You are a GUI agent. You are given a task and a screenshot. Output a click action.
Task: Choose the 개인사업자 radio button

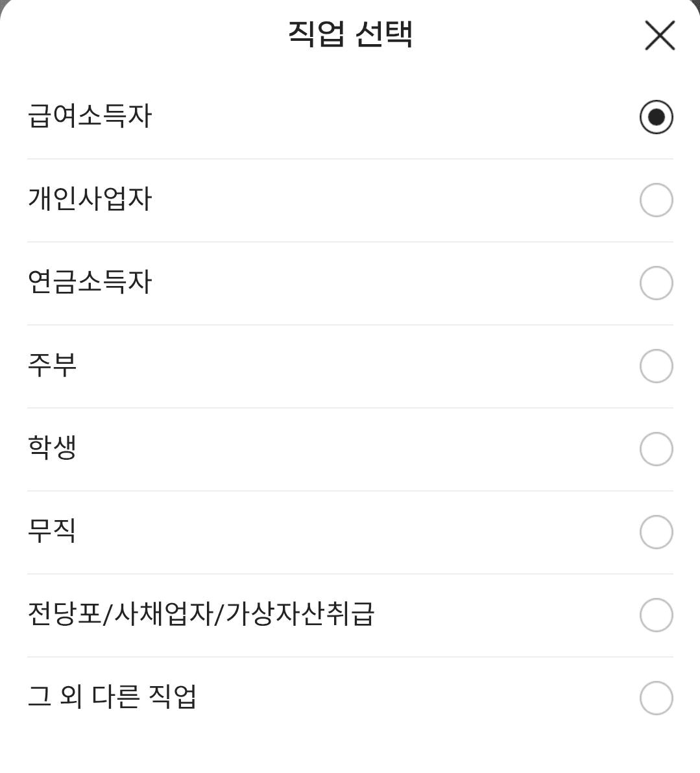pos(656,200)
